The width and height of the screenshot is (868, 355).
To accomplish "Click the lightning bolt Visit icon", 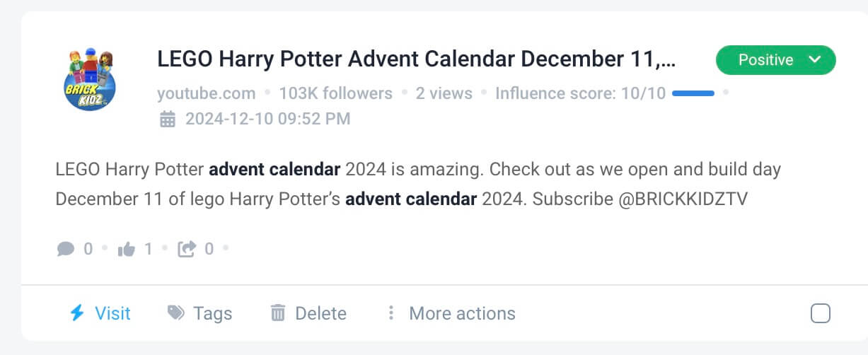I will [77, 313].
